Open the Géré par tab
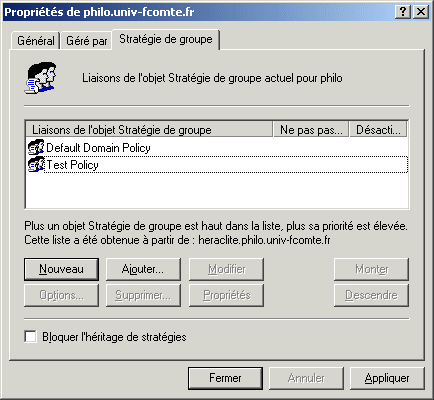Image resolution: width=434 pixels, height=400 pixels. point(87,41)
